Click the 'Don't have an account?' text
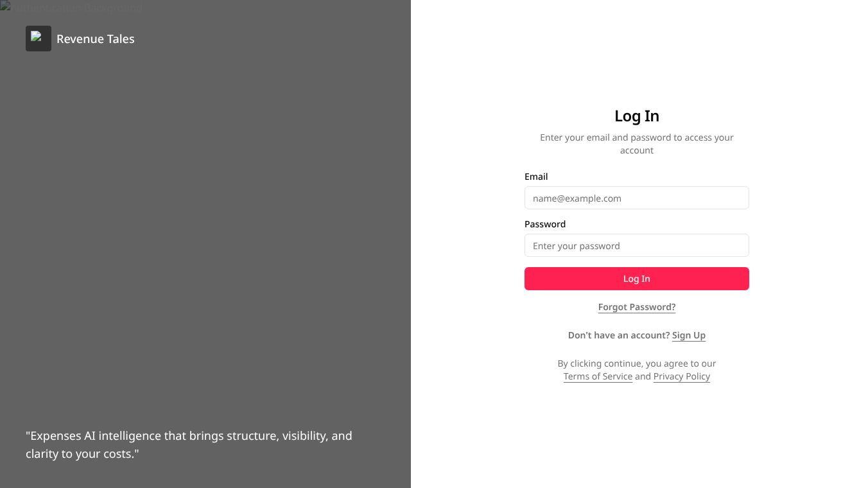Image resolution: width=868 pixels, height=488 pixels. click(618, 335)
